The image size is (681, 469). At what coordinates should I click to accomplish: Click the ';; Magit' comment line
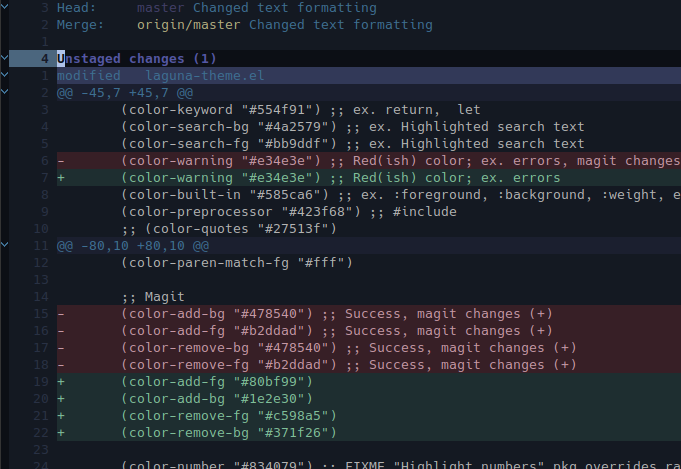coord(153,297)
